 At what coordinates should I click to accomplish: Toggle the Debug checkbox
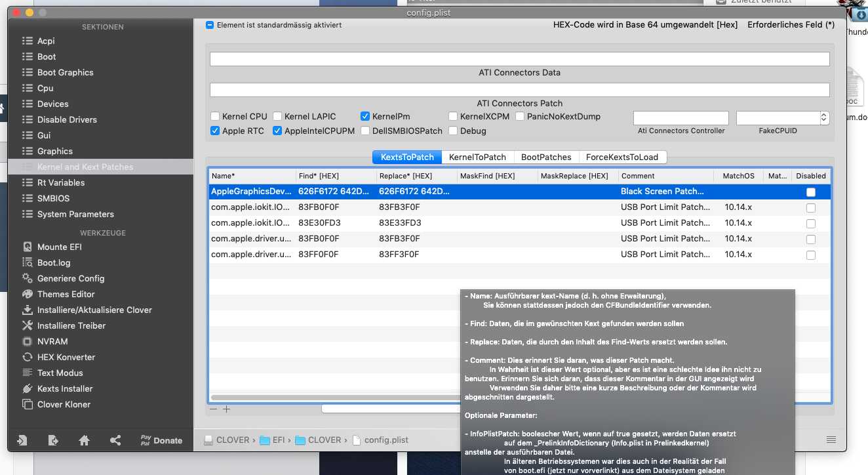tap(453, 131)
